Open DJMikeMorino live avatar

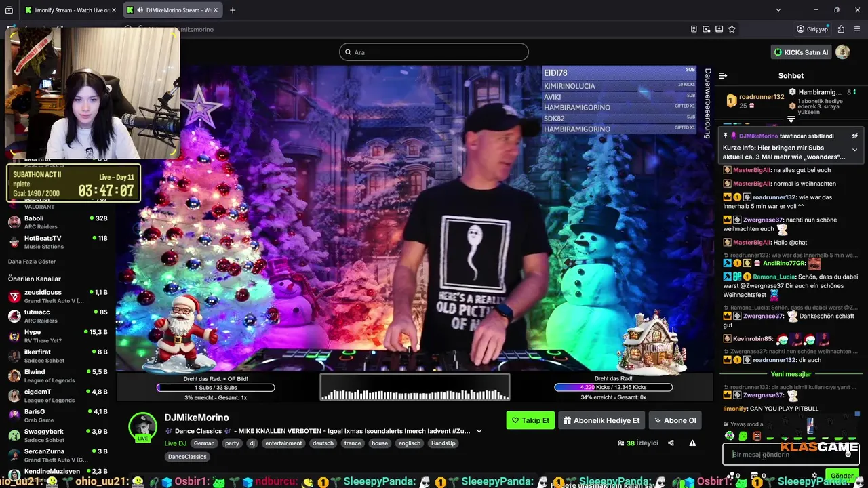142,427
